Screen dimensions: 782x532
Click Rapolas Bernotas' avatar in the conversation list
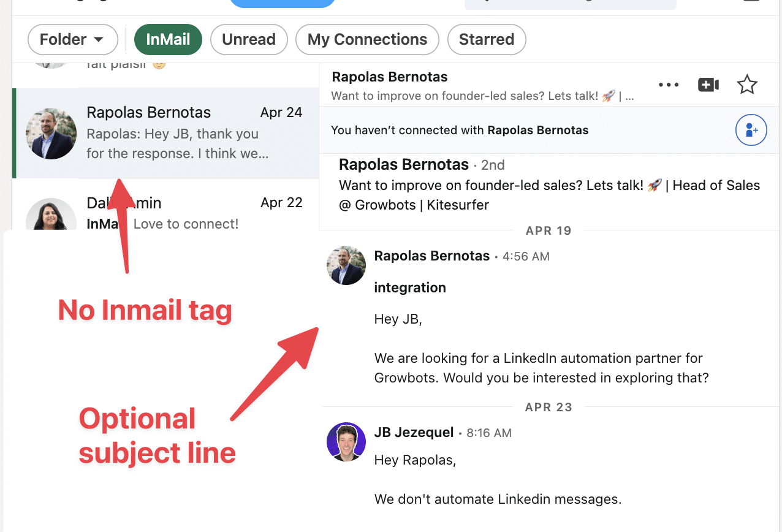coord(51,133)
